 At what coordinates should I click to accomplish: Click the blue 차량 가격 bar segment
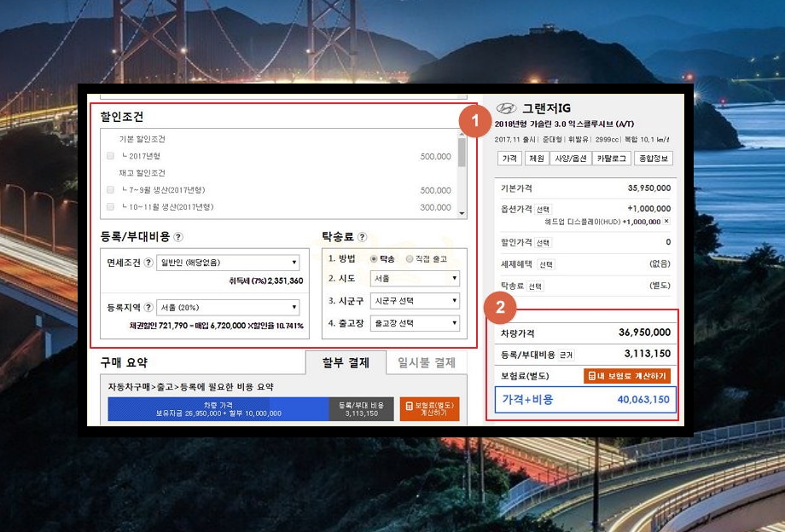click(218, 409)
